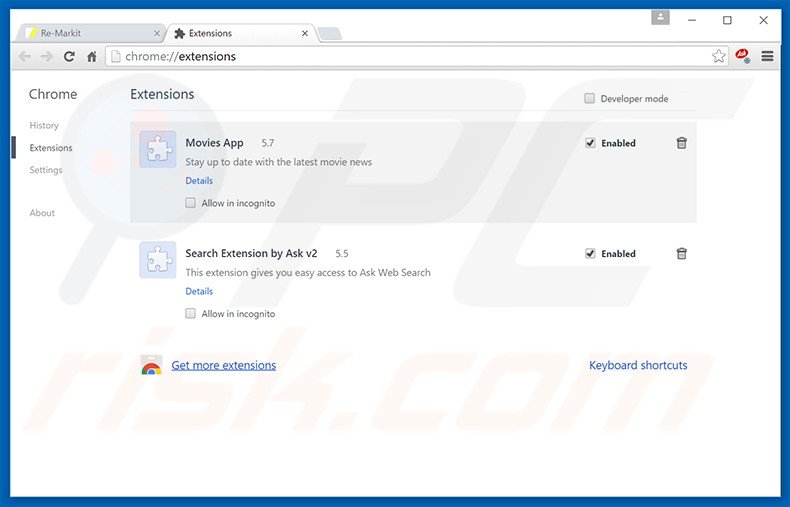Maximize the Chrome window
Image resolution: width=790 pixels, height=507 pixels.
coord(727,20)
